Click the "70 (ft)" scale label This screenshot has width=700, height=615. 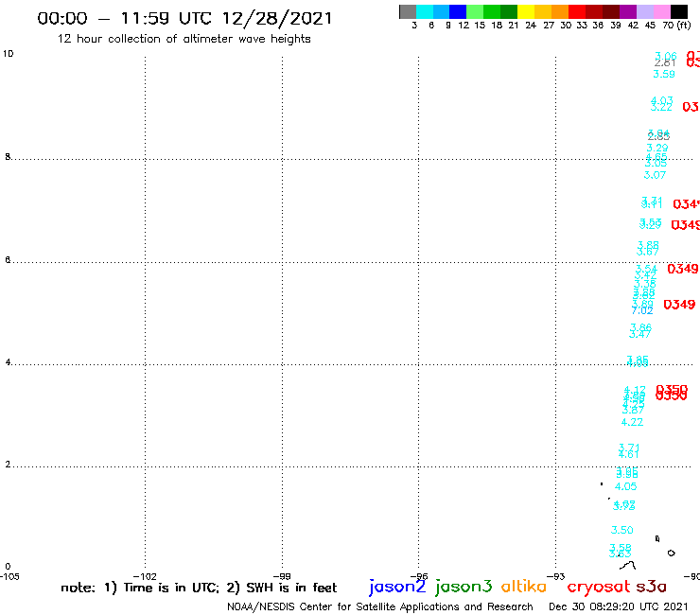[x=676, y=25]
